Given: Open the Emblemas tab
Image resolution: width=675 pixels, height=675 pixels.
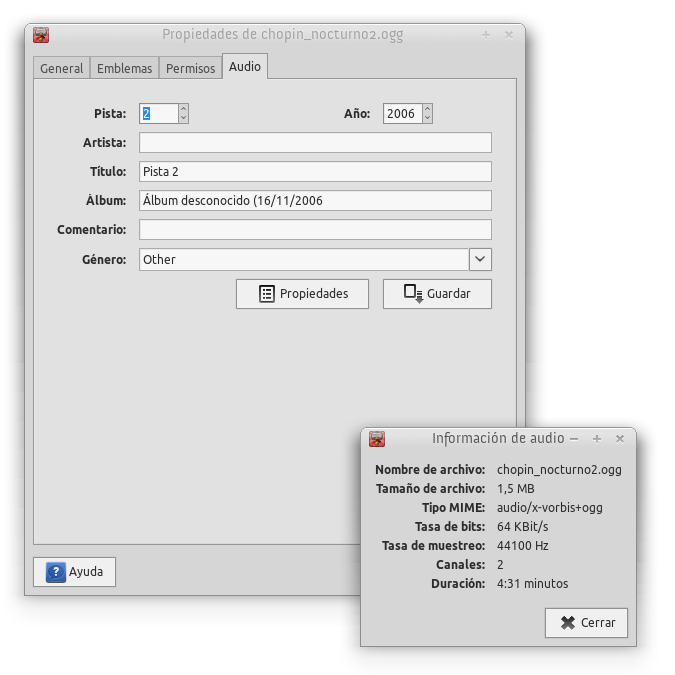Looking at the screenshot, I should [x=124, y=68].
